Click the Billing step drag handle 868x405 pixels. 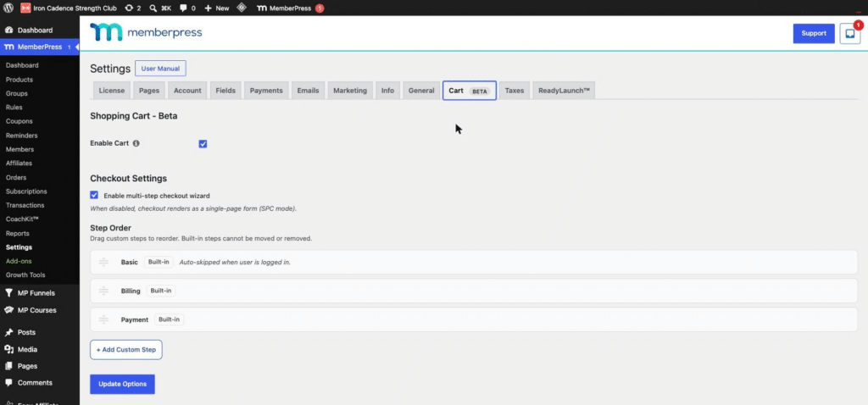pyautogui.click(x=103, y=291)
